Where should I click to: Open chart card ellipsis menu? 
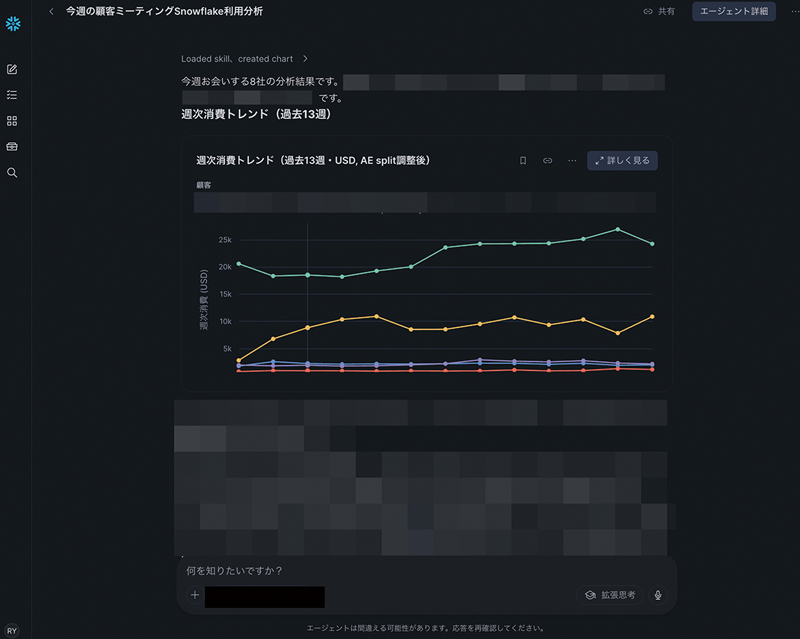pos(572,161)
